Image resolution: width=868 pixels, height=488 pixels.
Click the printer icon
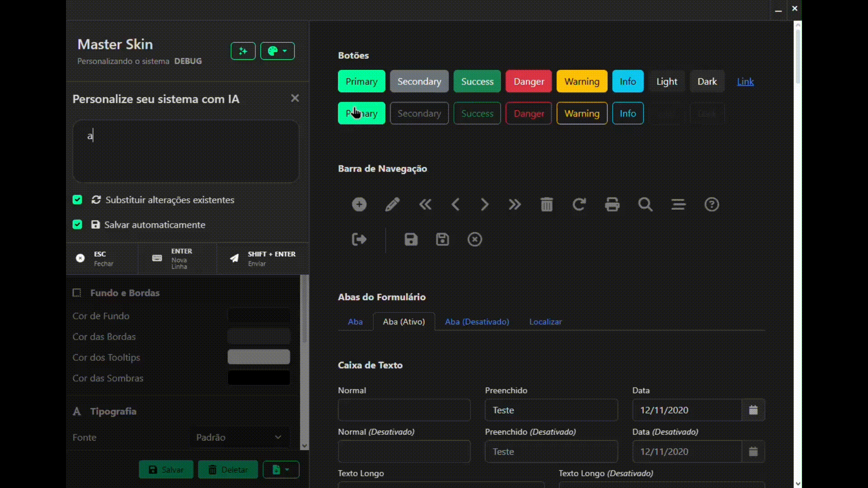(612, 204)
